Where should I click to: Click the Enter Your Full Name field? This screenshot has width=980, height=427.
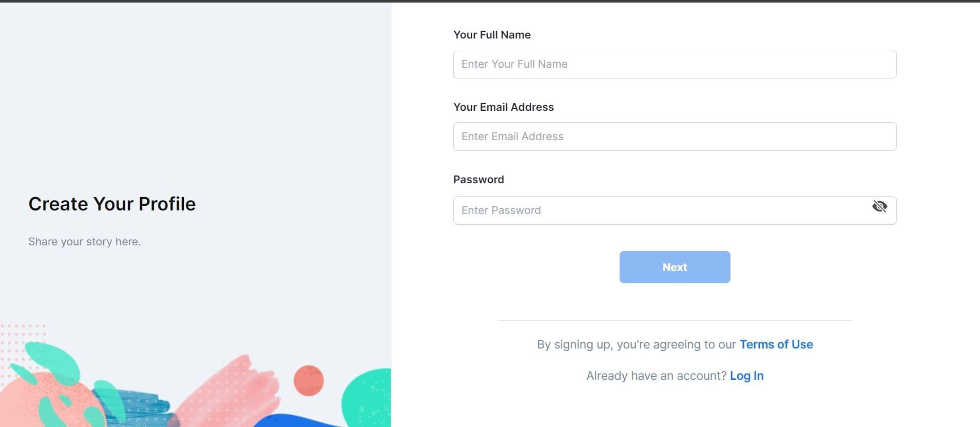click(675, 64)
